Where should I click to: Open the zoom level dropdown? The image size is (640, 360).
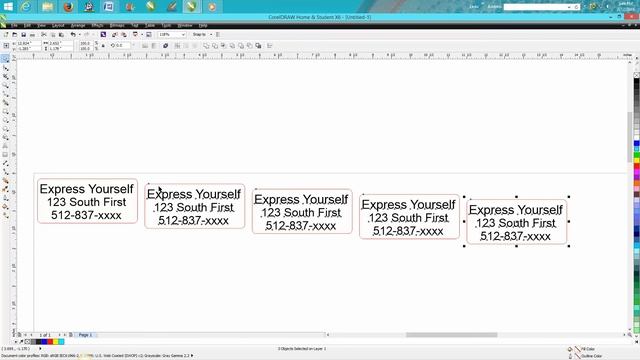tap(183, 35)
